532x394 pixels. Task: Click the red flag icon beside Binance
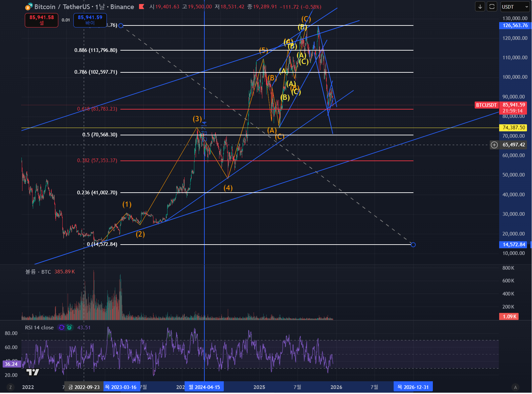(142, 7)
